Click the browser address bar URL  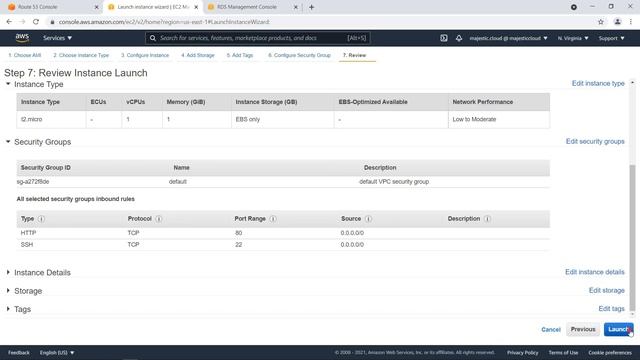click(164, 22)
